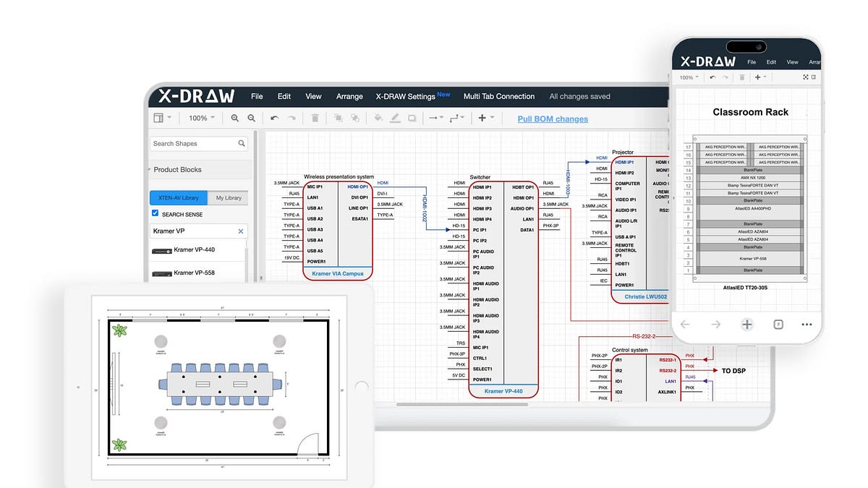Open the 100% zoom dropdown on the phone
Viewport: 868px width, 488px height.
coord(690,77)
